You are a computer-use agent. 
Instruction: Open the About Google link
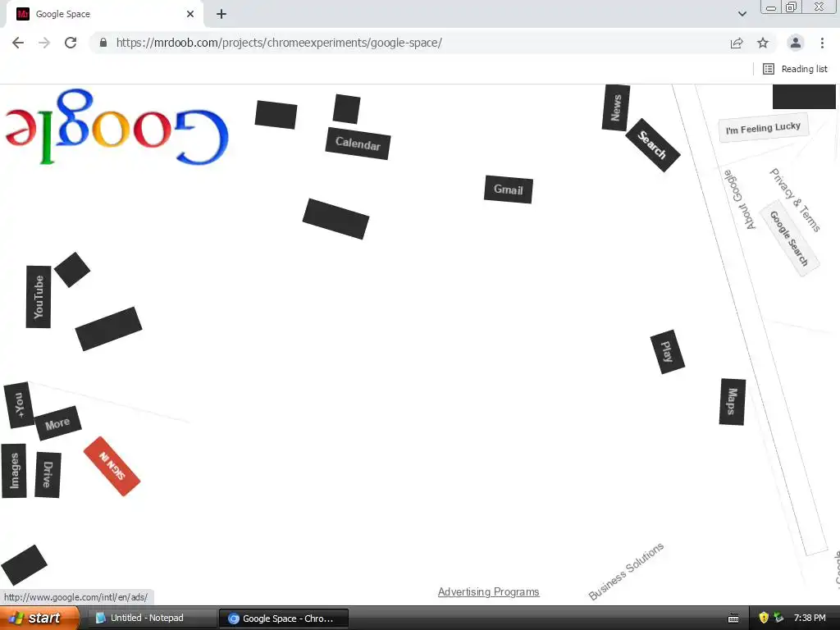tap(740, 199)
